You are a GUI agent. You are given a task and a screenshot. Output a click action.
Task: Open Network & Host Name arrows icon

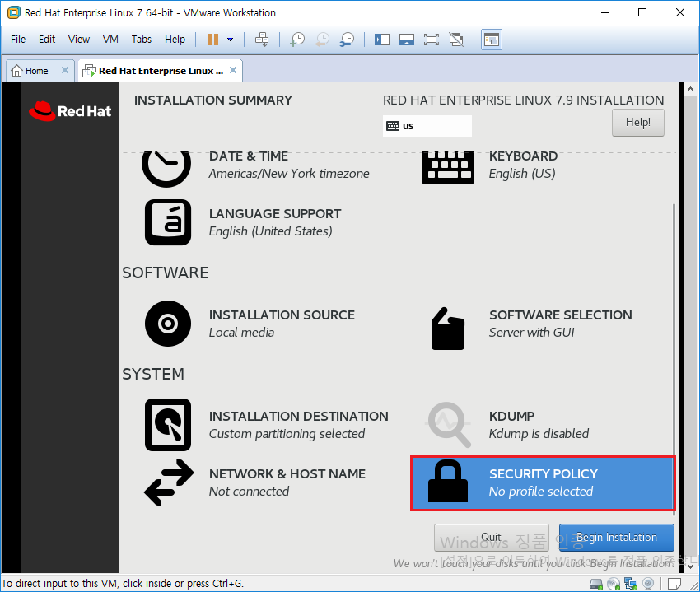pos(169,482)
